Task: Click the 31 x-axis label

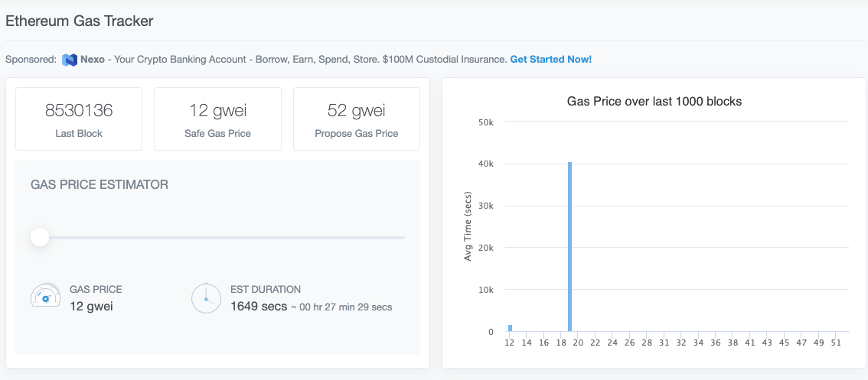Action: 664,343
